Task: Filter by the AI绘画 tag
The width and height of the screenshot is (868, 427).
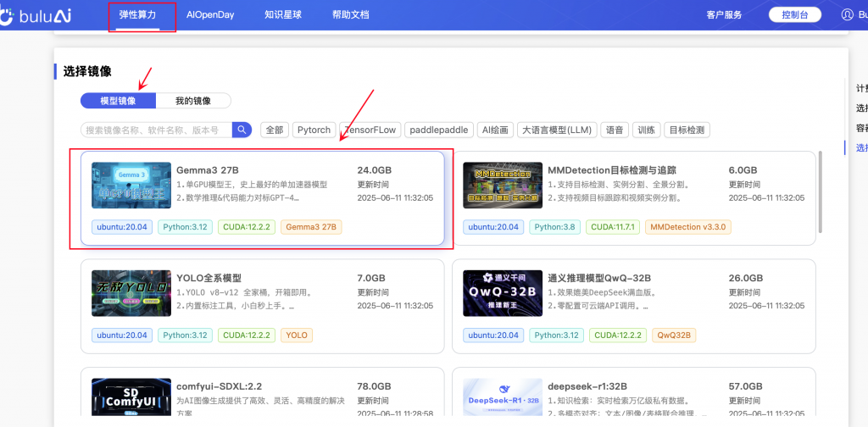Action: [496, 130]
